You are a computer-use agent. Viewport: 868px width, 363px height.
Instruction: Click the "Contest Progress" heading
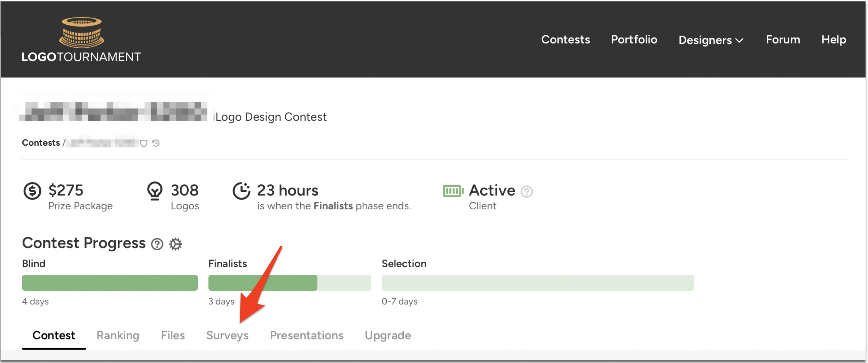click(x=84, y=243)
